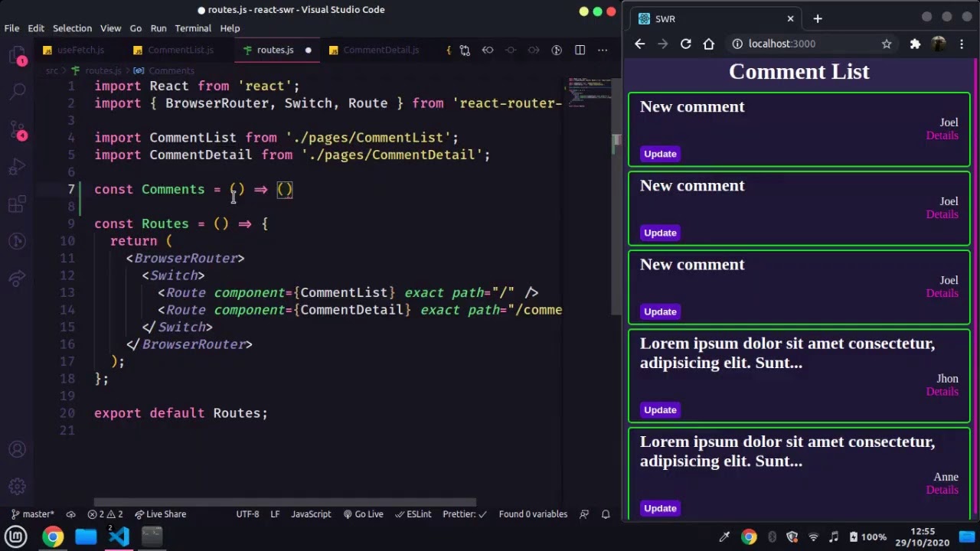Click the previous revision arrow icon in the editor toolbar
This screenshot has height=551, width=980.
point(488,50)
